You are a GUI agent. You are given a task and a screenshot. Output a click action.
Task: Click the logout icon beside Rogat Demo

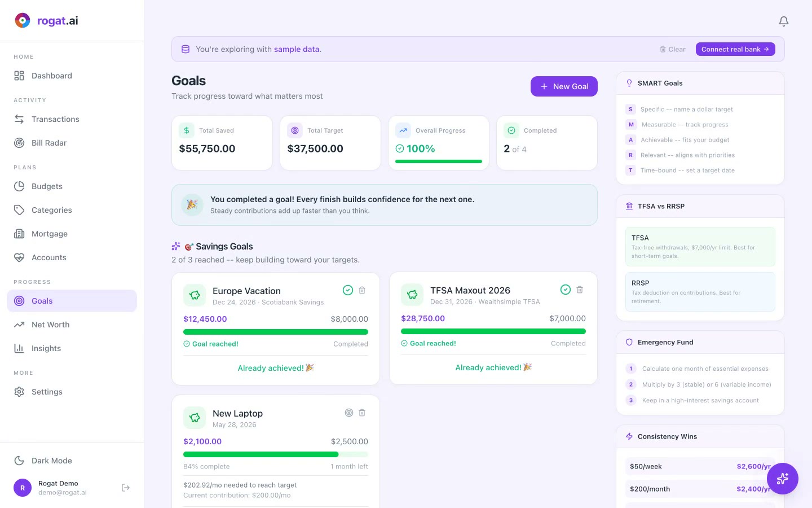click(125, 487)
